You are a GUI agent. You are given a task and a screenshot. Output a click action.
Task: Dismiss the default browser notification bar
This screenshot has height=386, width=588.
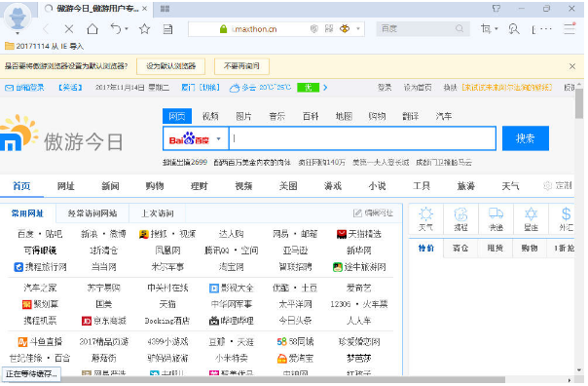click(571, 66)
